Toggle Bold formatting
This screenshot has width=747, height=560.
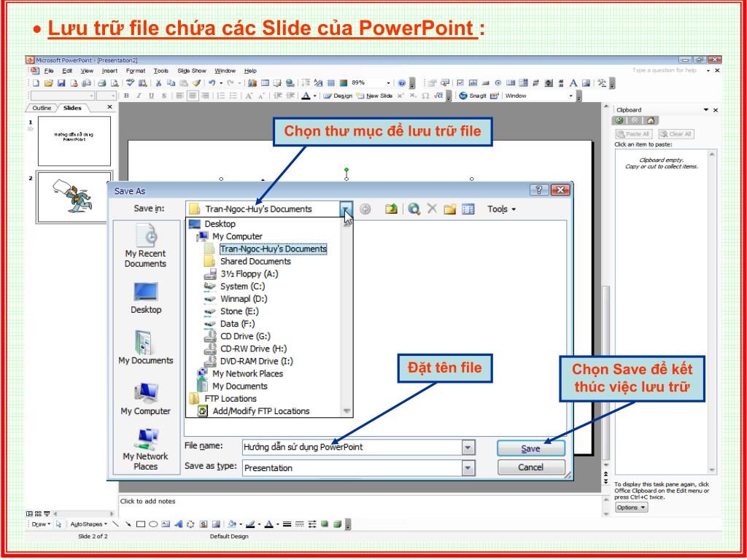[126, 96]
